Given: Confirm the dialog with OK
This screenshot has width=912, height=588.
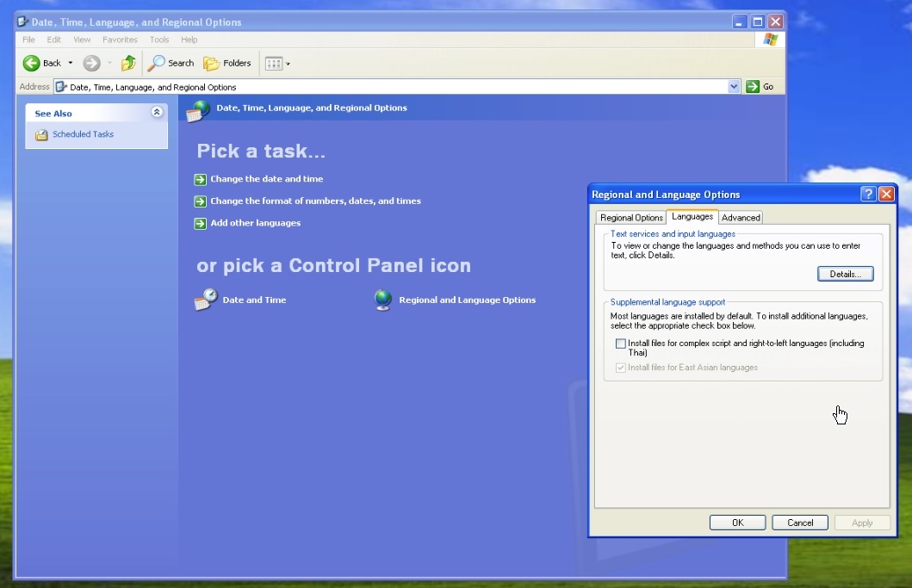Looking at the screenshot, I should pyautogui.click(x=737, y=523).
